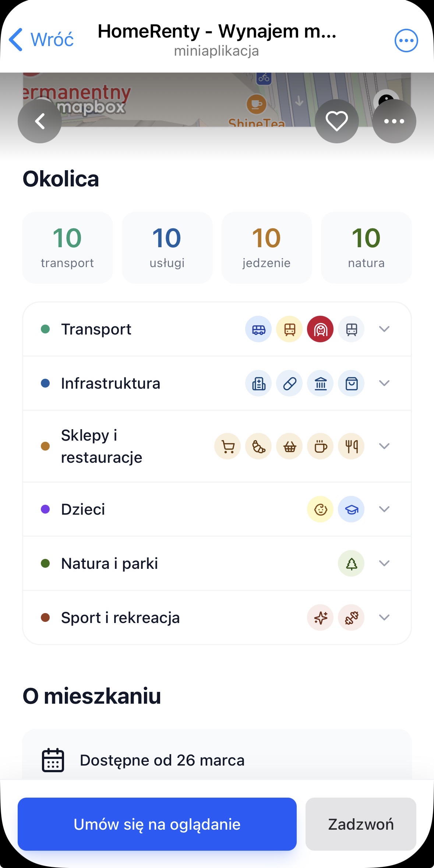434x868 pixels.
Task: Click the dumbbell gym icon
Action: 352,617
